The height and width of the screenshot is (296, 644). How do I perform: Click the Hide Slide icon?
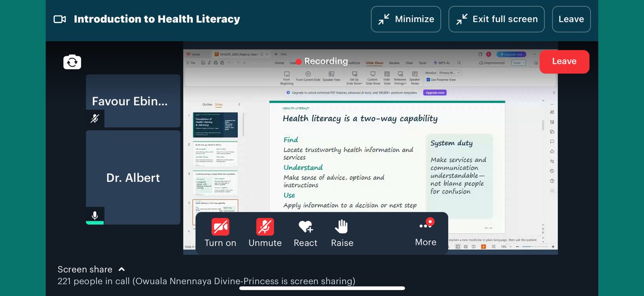[387, 78]
